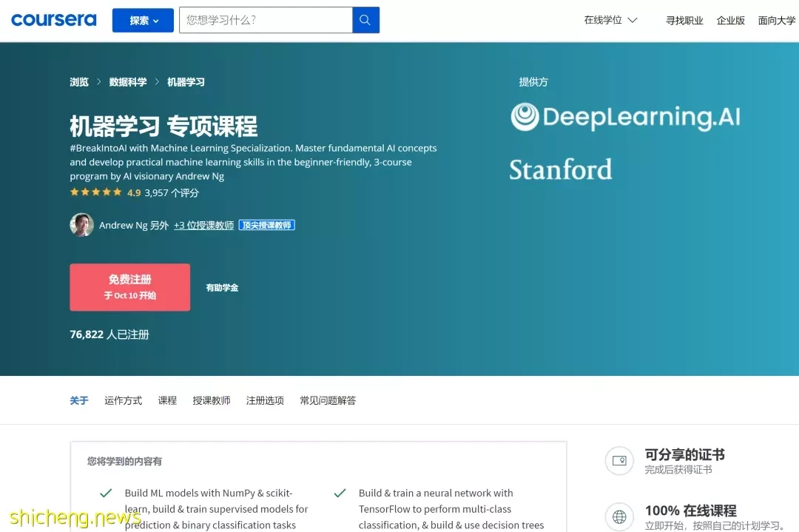Click the 3,957 个评分 ratings count
Viewport: 799px width, 532px height.
coord(172,192)
